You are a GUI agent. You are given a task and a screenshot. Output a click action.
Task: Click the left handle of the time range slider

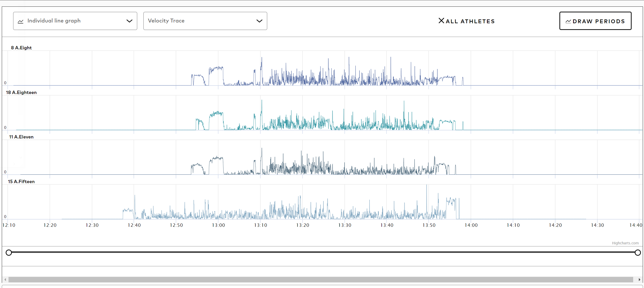(x=9, y=253)
